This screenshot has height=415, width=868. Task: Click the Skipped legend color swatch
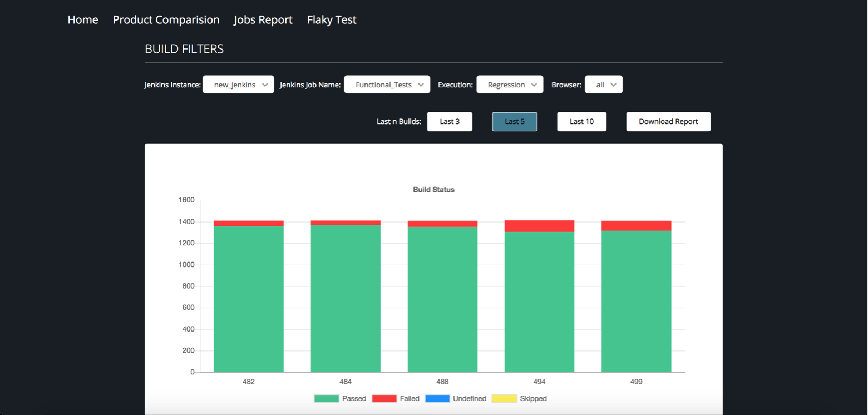click(504, 398)
